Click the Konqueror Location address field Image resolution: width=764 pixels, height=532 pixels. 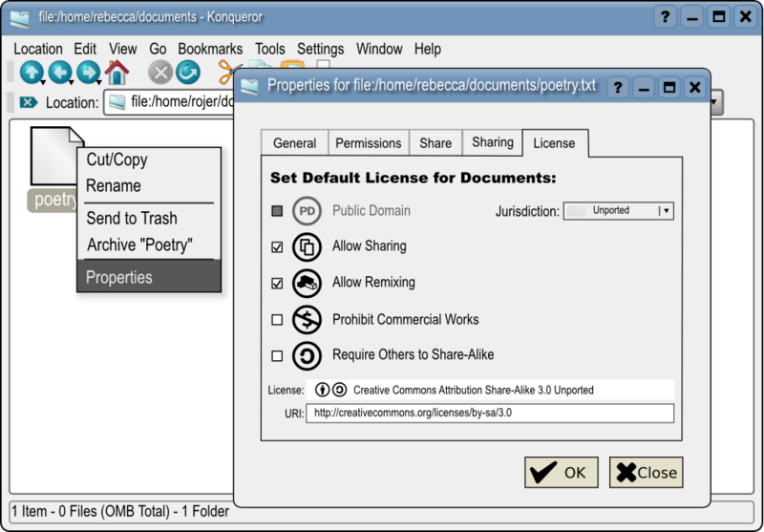coord(171,102)
